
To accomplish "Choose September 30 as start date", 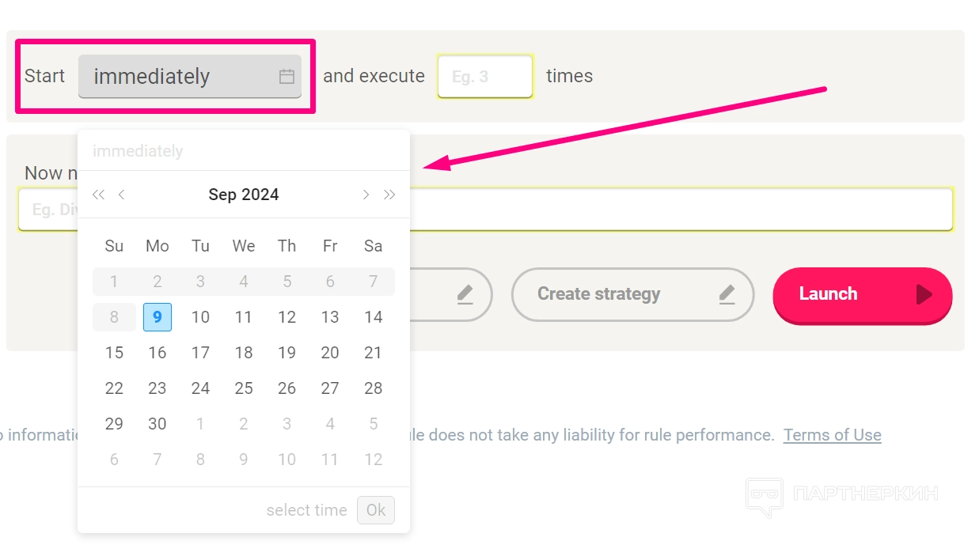I will pyautogui.click(x=157, y=424).
